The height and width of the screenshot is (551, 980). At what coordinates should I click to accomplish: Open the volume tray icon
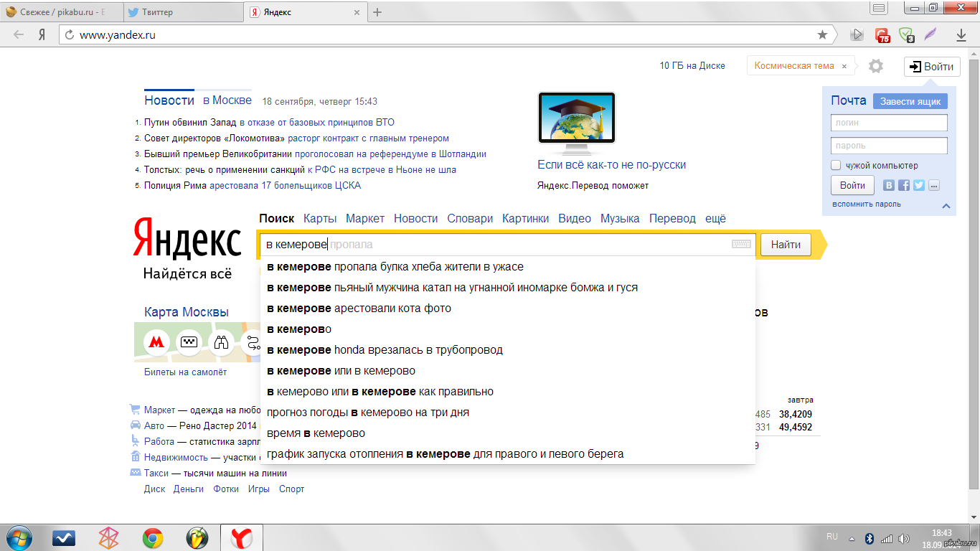click(905, 537)
